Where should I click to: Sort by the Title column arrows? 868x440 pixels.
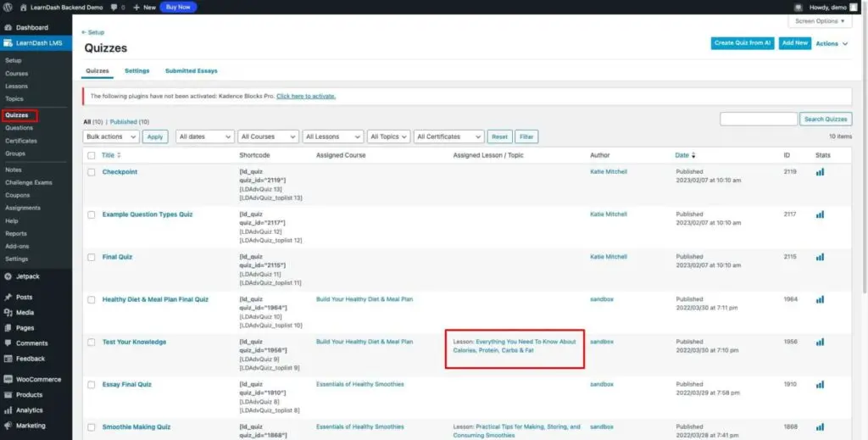click(x=119, y=155)
